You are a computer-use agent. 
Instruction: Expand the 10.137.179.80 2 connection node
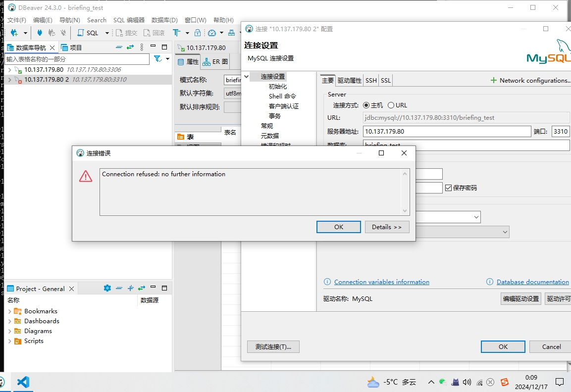click(9, 80)
